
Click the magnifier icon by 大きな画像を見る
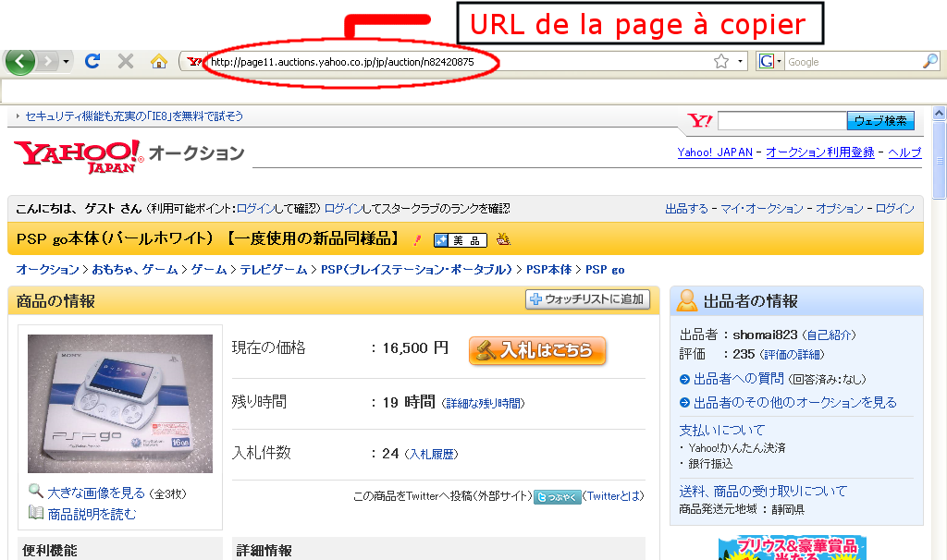[x=36, y=492]
